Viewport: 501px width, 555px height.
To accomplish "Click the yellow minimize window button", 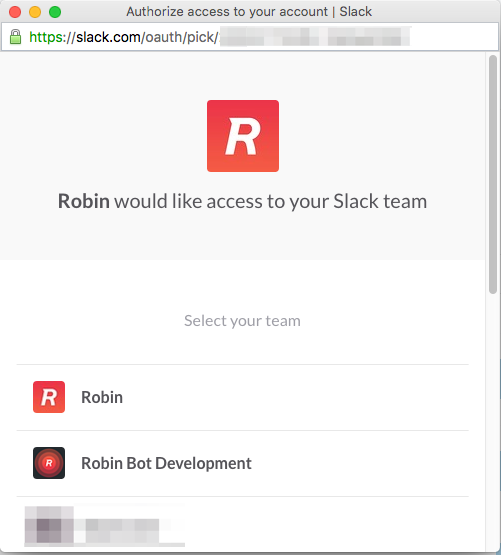I will pos(35,12).
